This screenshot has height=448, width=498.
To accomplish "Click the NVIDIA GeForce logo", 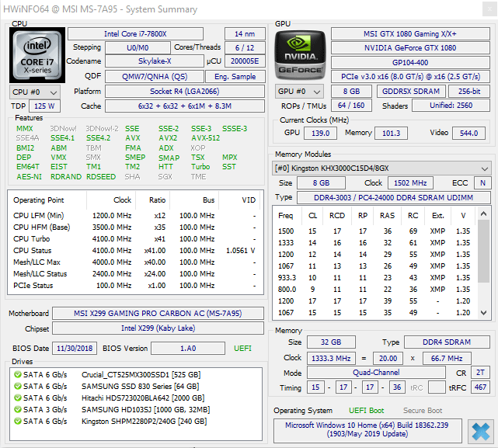I will pyautogui.click(x=300, y=55).
